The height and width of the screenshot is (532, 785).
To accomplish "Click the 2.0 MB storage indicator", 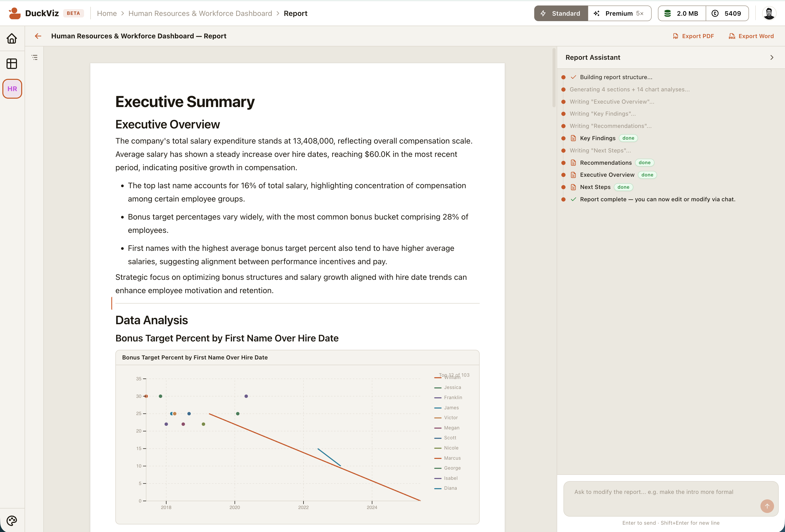I will click(x=682, y=14).
